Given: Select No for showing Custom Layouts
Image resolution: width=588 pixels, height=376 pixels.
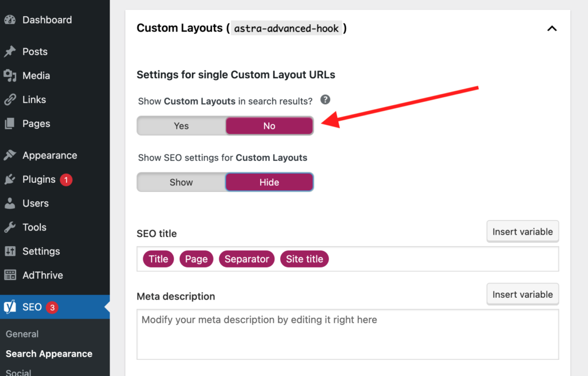Looking at the screenshot, I should (x=269, y=126).
